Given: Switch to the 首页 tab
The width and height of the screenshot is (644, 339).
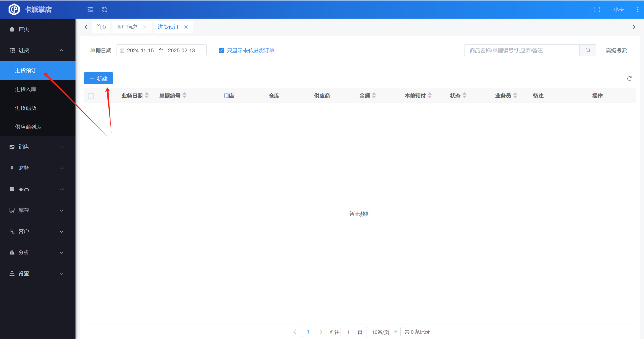Looking at the screenshot, I should pos(101,27).
